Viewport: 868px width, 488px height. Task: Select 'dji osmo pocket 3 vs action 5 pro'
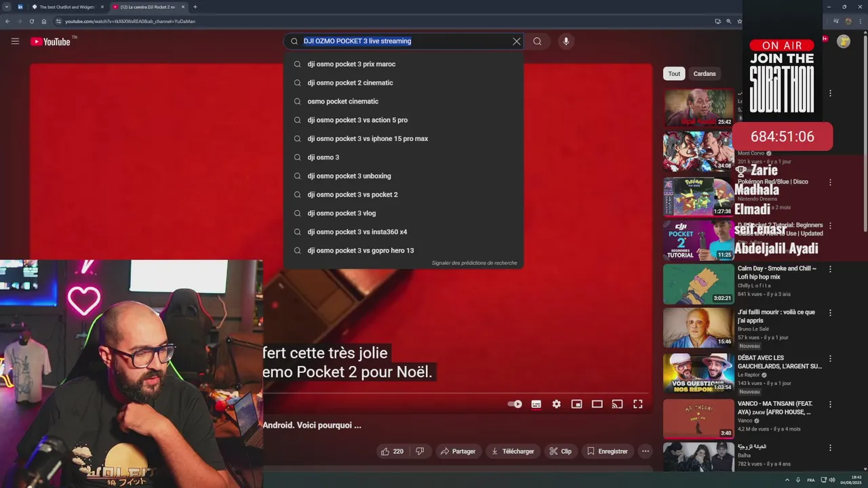[x=403, y=120]
